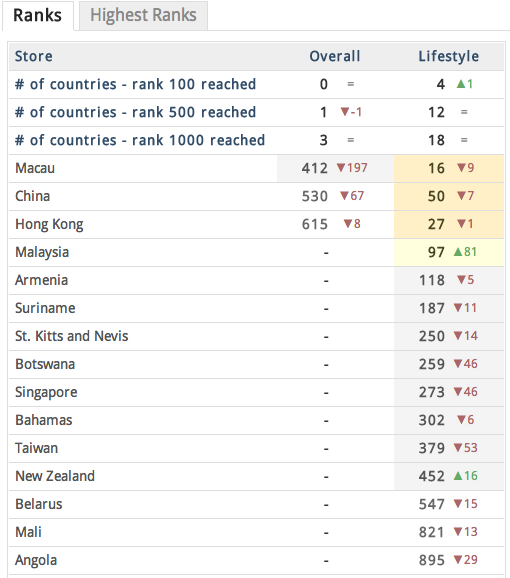Click the Overall column header
The width and height of the screenshot is (510, 578).
[x=335, y=56]
